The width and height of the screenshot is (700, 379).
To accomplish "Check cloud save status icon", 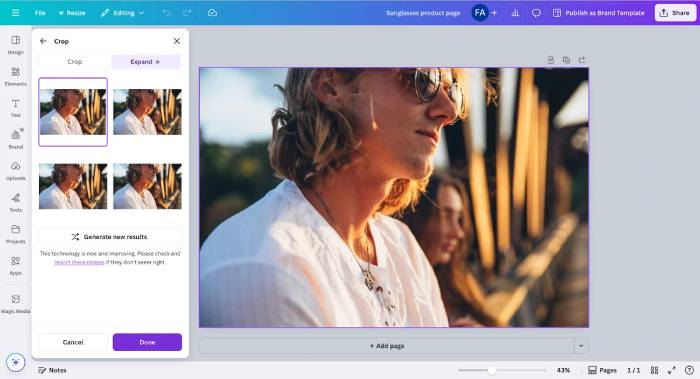I will 212,13.
